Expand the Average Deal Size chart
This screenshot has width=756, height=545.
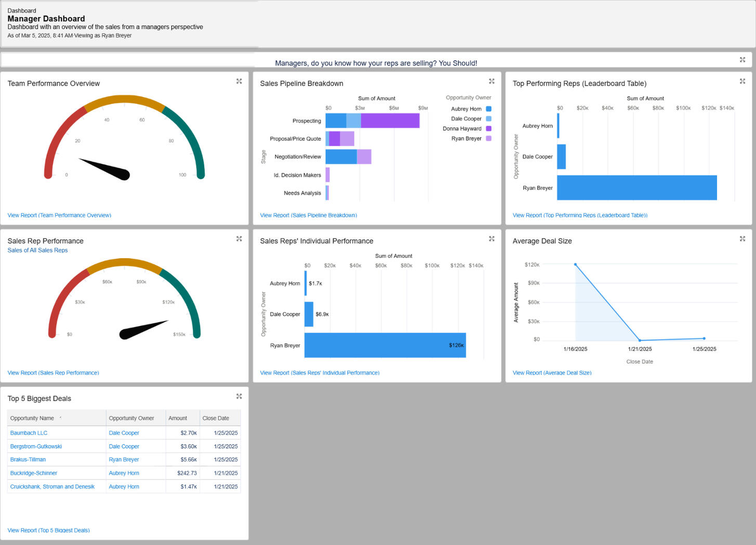tap(742, 238)
